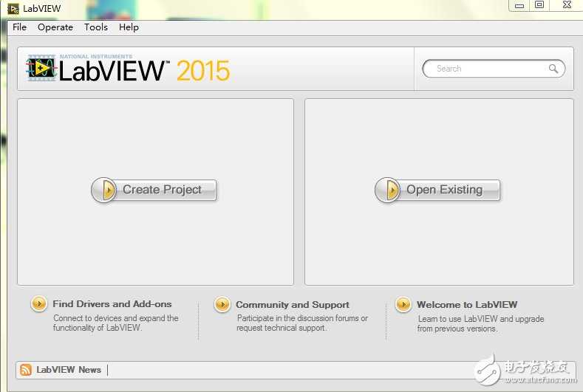This screenshot has width=583, height=392.
Task: Click the Welcome to LabVIEW arrow icon
Action: coord(403,304)
